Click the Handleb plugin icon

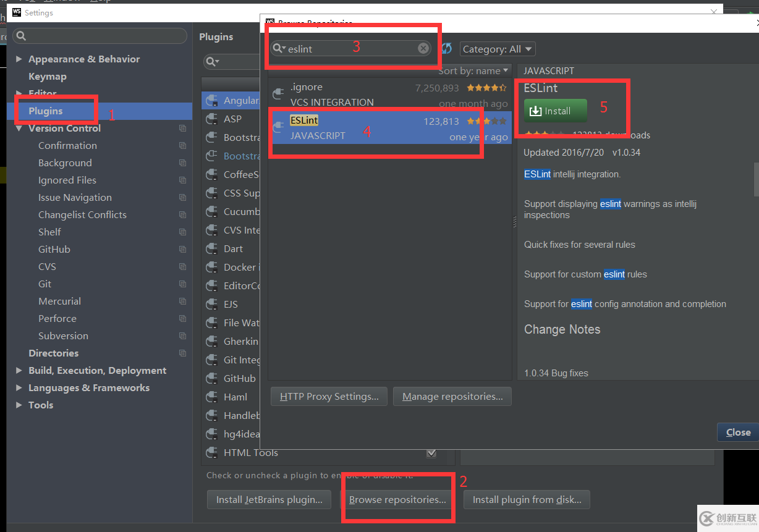(x=211, y=415)
